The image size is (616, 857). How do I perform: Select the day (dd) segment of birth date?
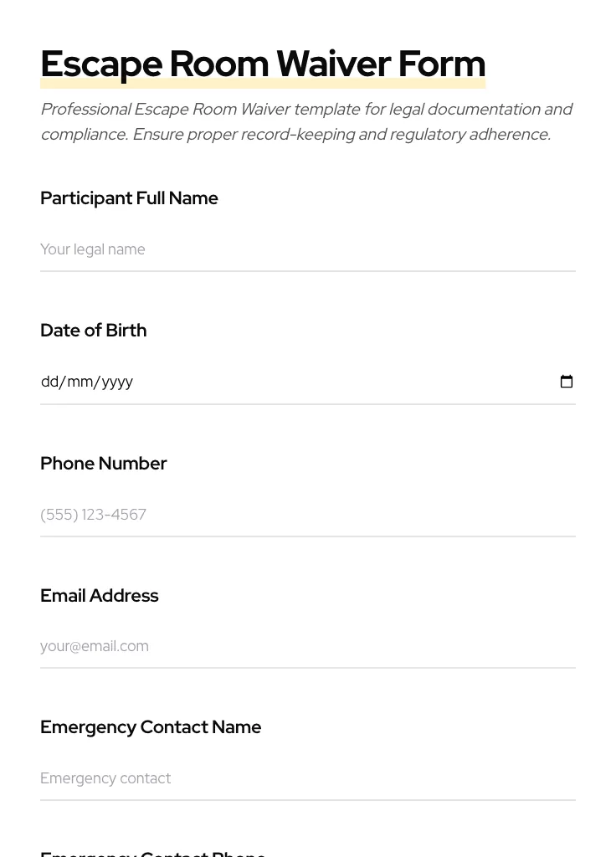pyautogui.click(x=49, y=382)
